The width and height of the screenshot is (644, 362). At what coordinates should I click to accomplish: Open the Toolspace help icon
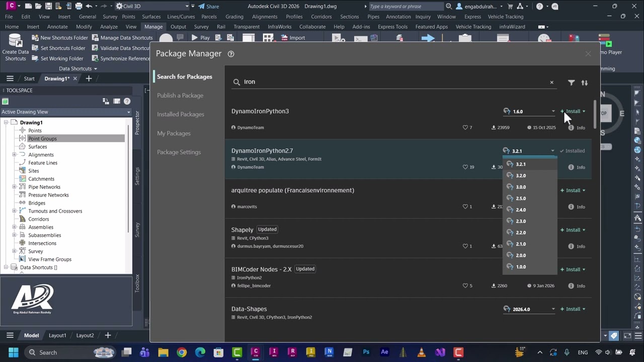tap(127, 102)
